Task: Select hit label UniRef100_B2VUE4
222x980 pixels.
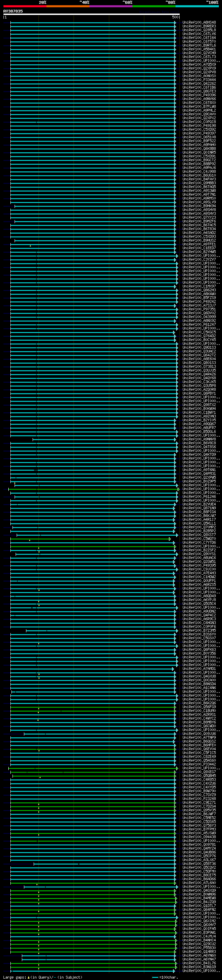Action: [x=199, y=504]
